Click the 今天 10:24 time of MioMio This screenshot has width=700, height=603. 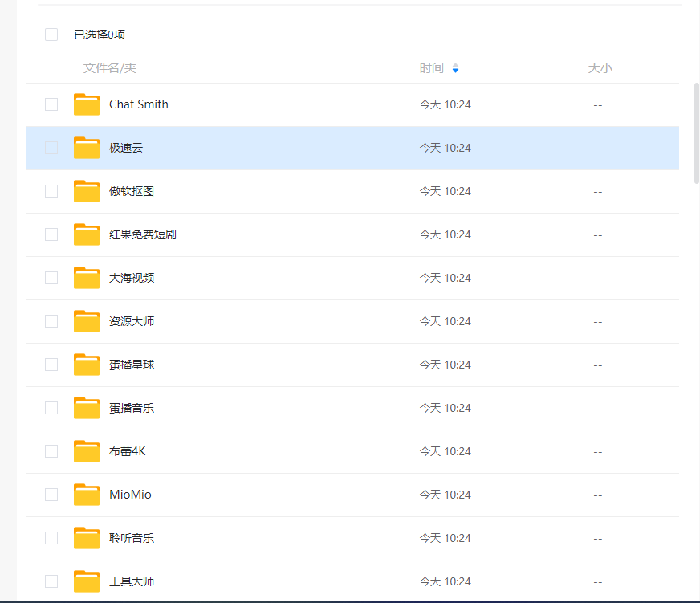pos(445,495)
